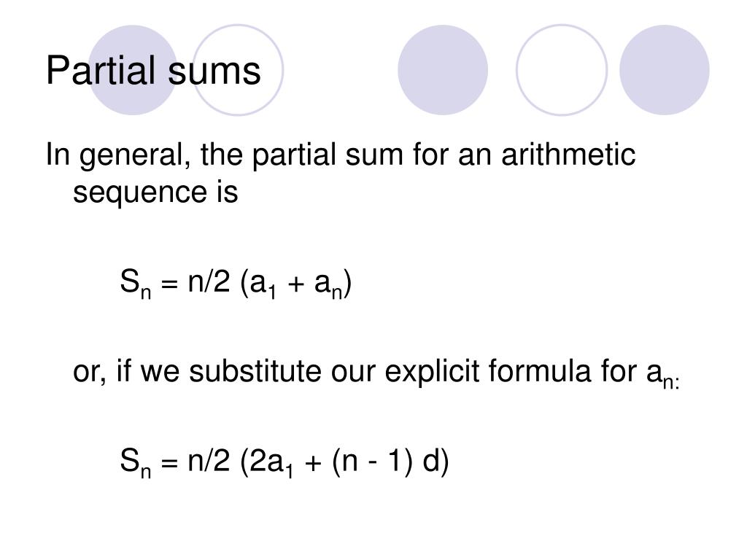Click the '(n - 1)' part of the second formula
The image size is (747, 560).
click(372, 462)
